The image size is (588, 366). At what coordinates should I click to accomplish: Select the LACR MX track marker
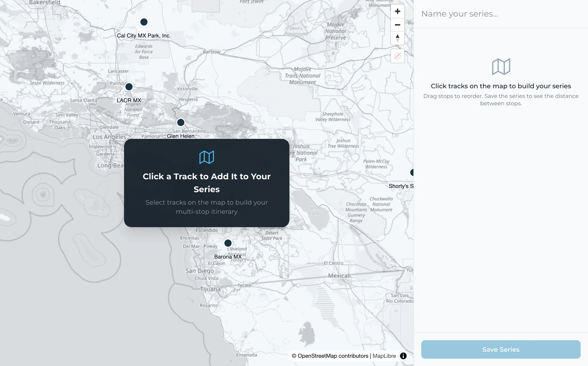tap(129, 87)
